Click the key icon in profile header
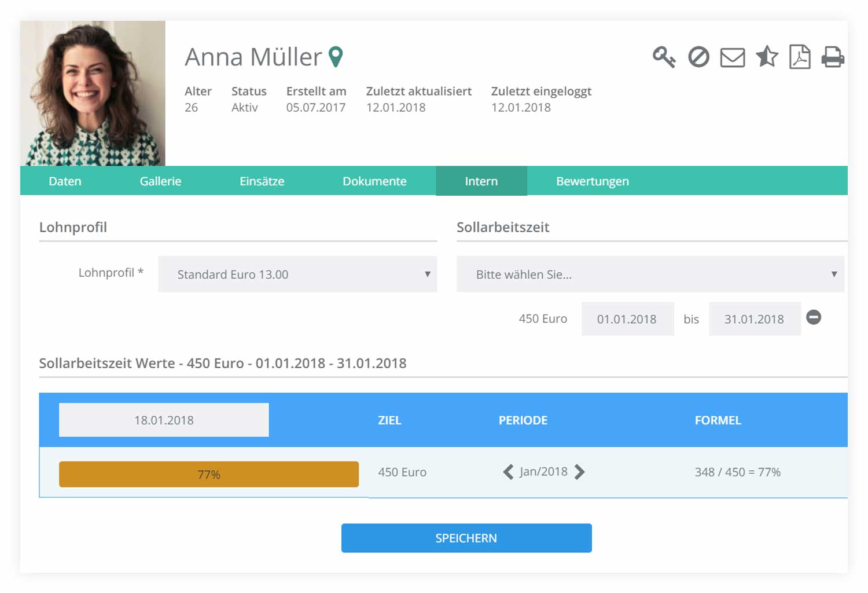Screen dimensions: 868x593 664,57
